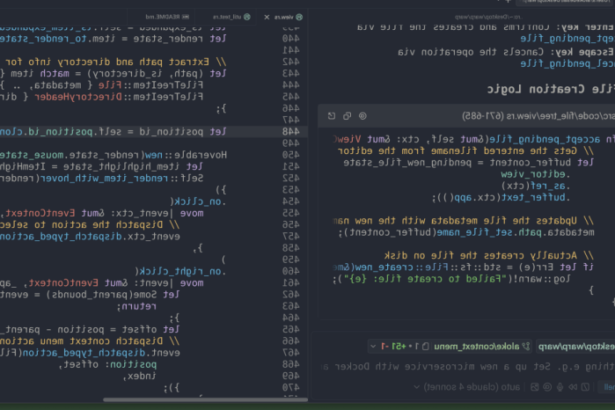Click accept_pending_file function name in code block
Screen dimensions: 615x410
point(544,139)
